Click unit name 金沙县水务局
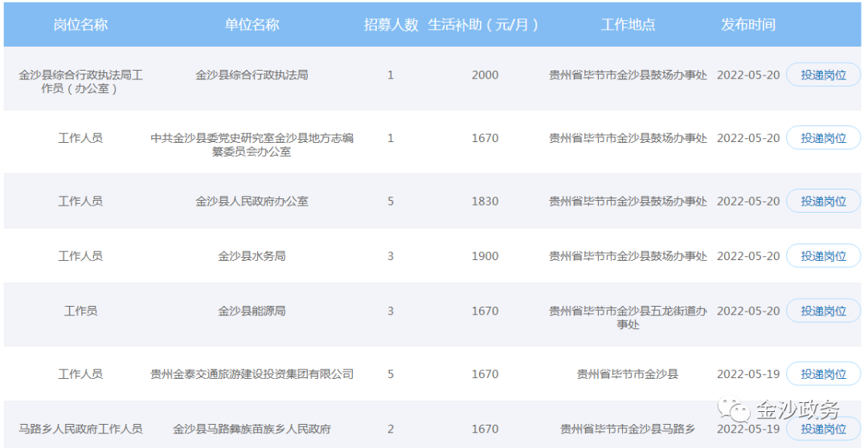This screenshot has width=868, height=448. point(252,255)
